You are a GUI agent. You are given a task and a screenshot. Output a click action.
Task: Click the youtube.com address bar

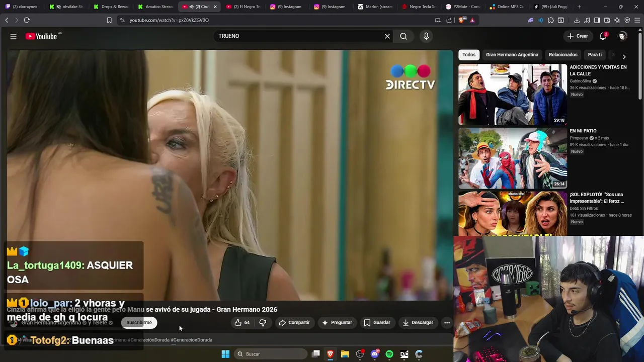click(277, 20)
